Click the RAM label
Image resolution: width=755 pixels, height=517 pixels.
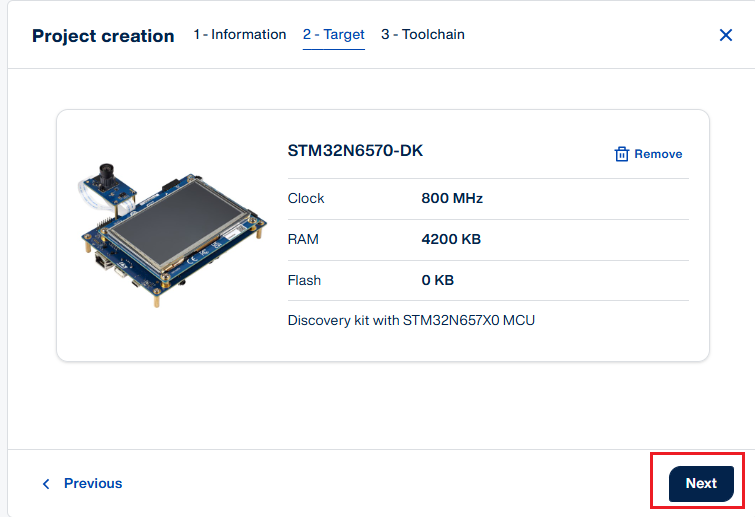[303, 239]
